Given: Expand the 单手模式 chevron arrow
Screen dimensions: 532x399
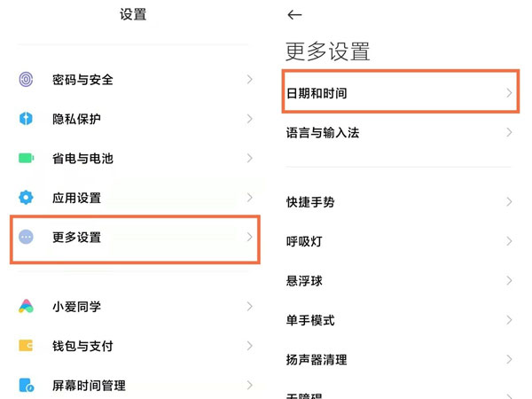Looking at the screenshot, I should [x=510, y=320].
